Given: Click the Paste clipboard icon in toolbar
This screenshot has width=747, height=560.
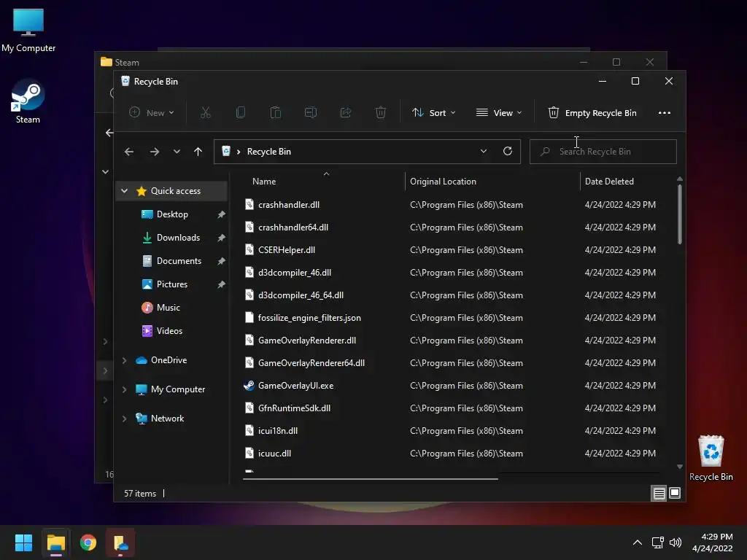Looking at the screenshot, I should click(275, 113).
